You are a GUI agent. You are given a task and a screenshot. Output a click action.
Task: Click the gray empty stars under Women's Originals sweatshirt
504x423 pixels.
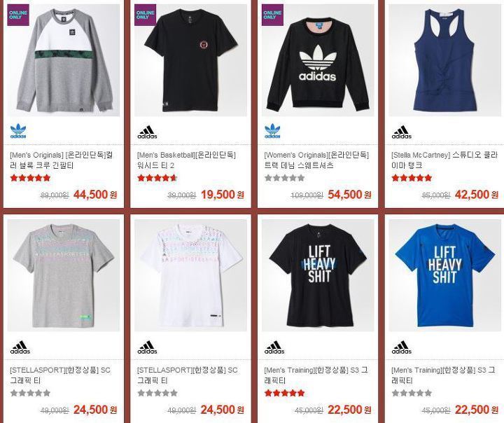click(x=284, y=178)
